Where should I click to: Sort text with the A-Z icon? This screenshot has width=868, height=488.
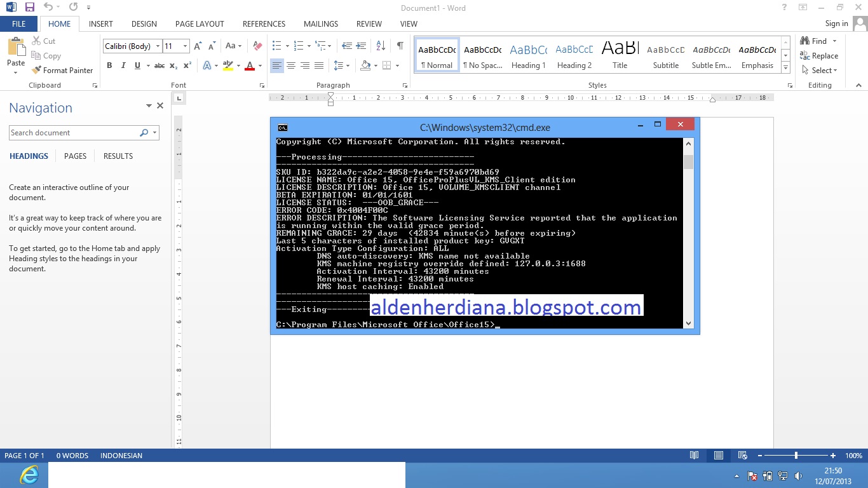(381, 46)
